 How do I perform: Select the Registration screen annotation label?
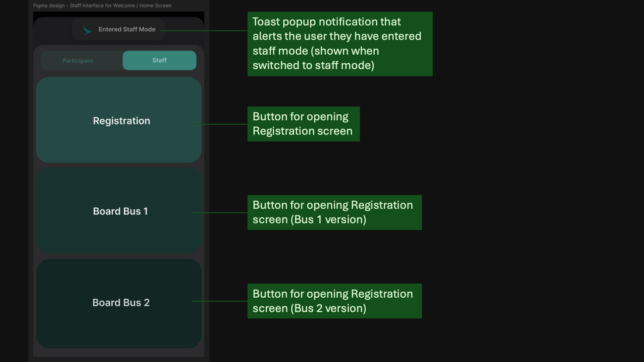[x=303, y=124]
